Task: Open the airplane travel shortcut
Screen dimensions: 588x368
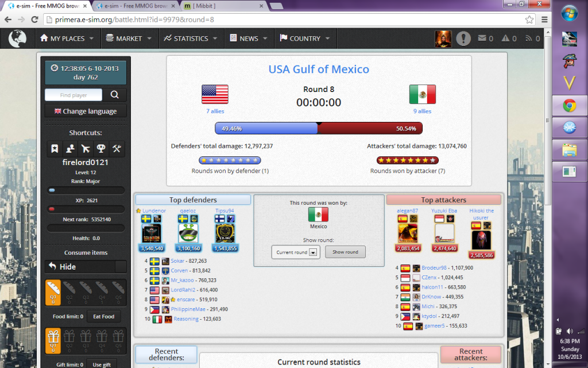Action: pos(86,149)
